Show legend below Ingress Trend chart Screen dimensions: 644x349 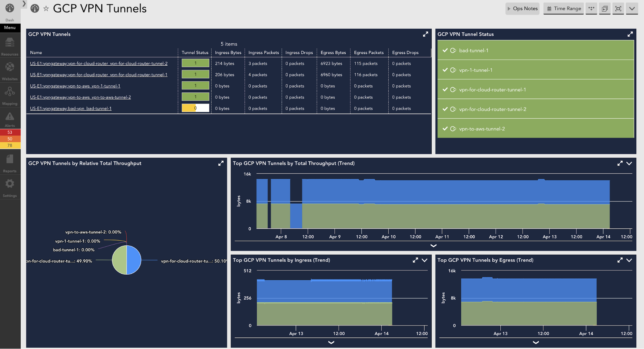tap(331, 342)
